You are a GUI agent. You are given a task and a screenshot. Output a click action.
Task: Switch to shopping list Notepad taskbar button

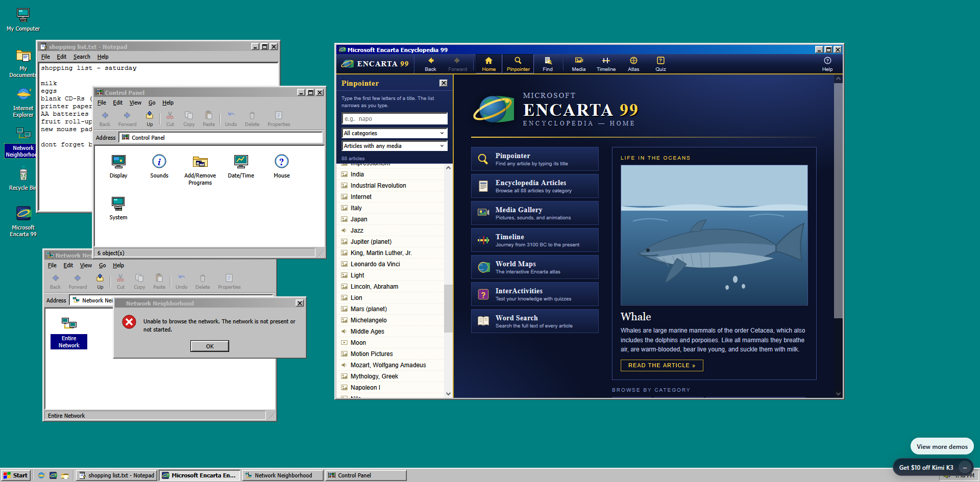(x=116, y=475)
